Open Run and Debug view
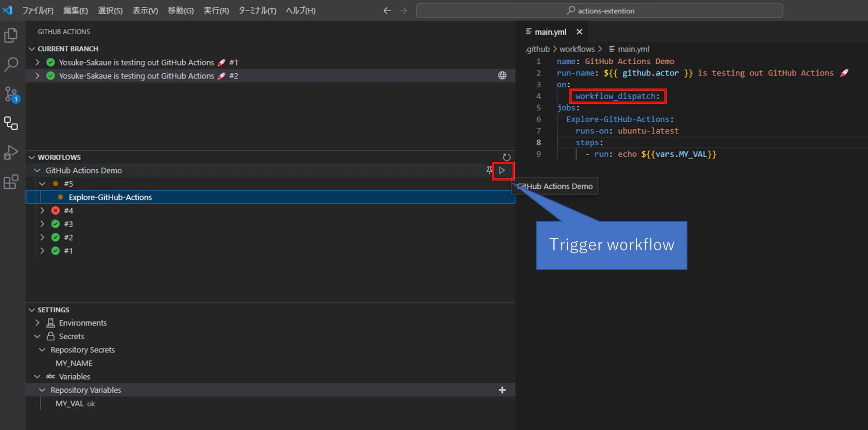This screenshot has width=868, height=430. [x=11, y=153]
